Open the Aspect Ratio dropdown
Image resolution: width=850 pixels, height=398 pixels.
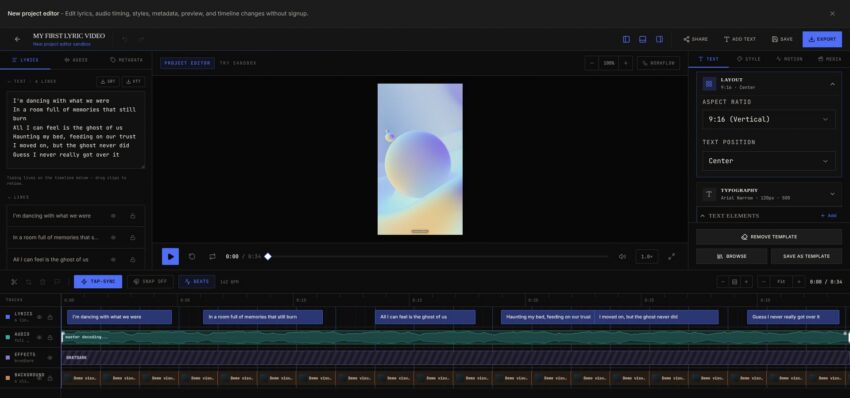(769, 119)
